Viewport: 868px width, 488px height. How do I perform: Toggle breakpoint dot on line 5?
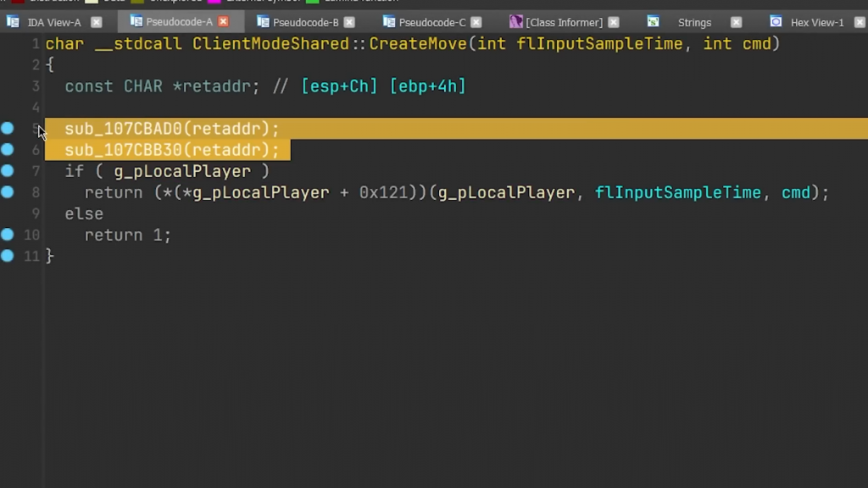click(7, 129)
